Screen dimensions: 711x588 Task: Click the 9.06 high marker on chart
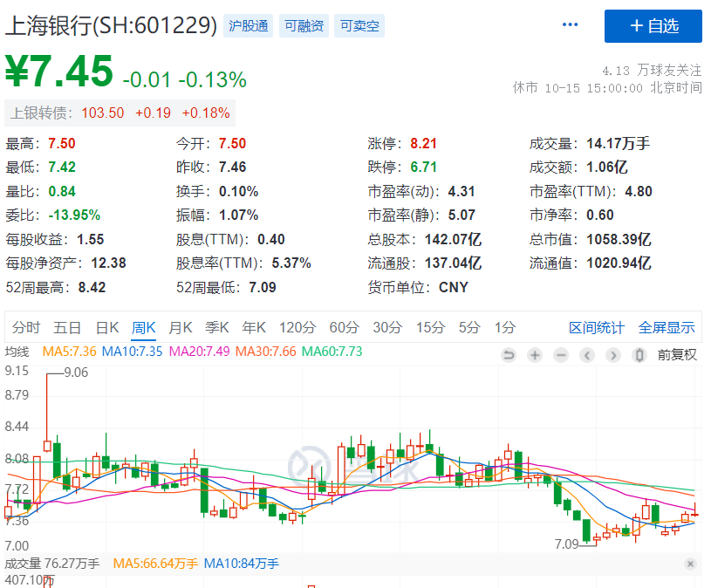(x=76, y=373)
